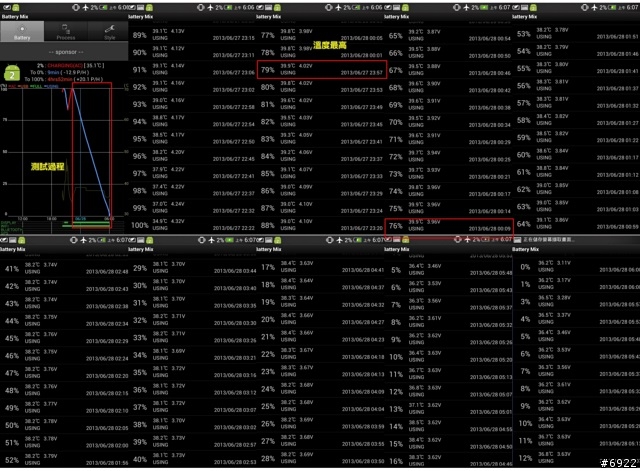
Task: Select the 22% battery log row
Action: coord(320,354)
